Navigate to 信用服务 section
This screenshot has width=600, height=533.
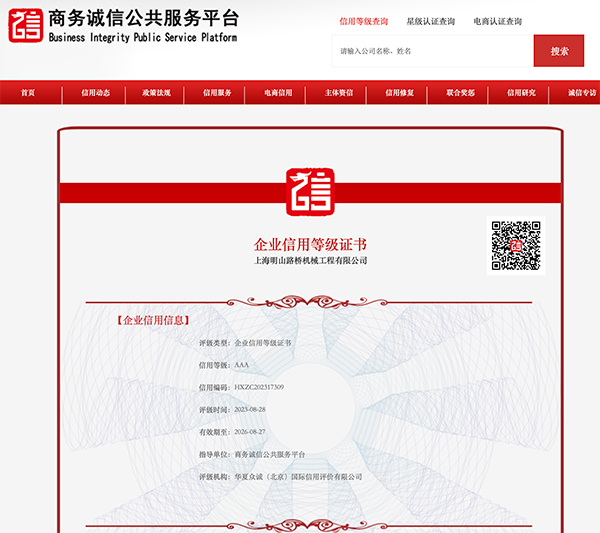point(217,93)
